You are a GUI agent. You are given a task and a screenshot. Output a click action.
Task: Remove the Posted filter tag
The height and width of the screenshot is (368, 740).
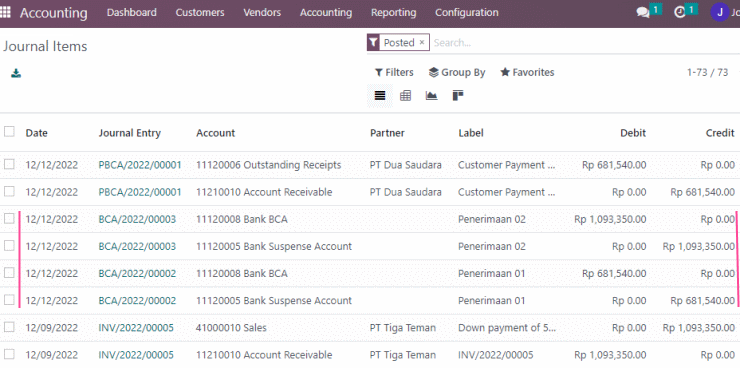click(422, 42)
